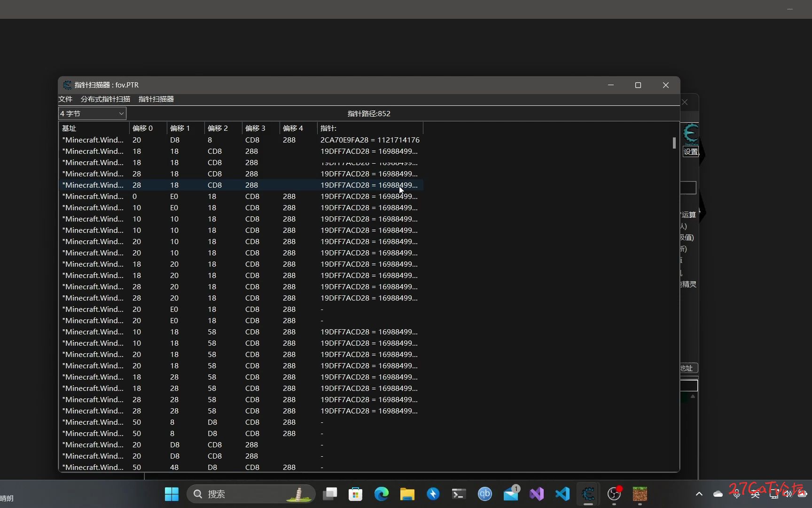The image size is (812, 508).
Task: Close the background Cheat Engine window
Action: [685, 102]
